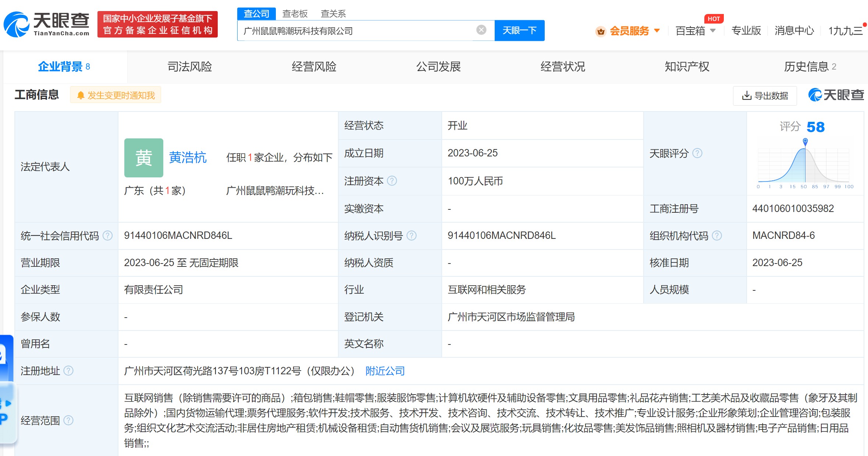Select the 查老板 search tab
The image size is (868, 456).
click(295, 14)
